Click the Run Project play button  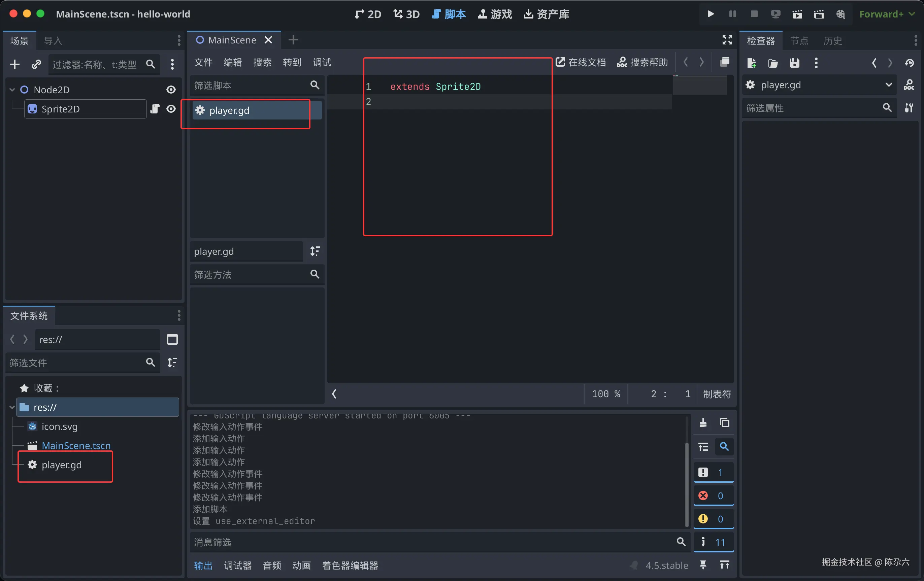click(710, 14)
